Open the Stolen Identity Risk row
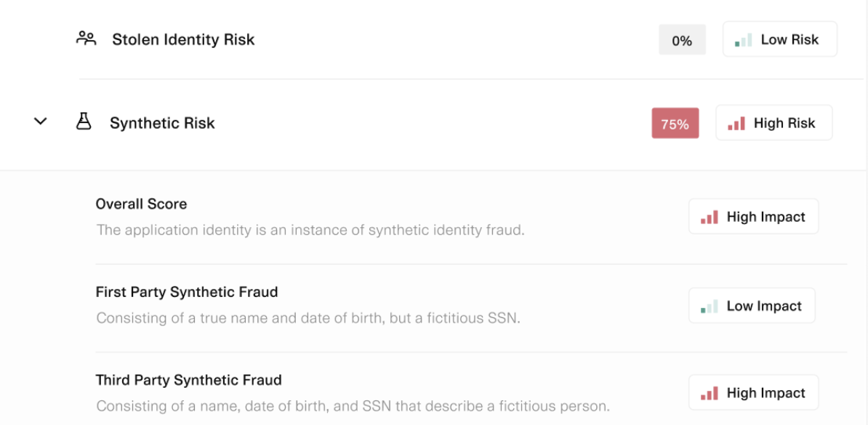The width and height of the screenshot is (868, 425). (x=183, y=39)
